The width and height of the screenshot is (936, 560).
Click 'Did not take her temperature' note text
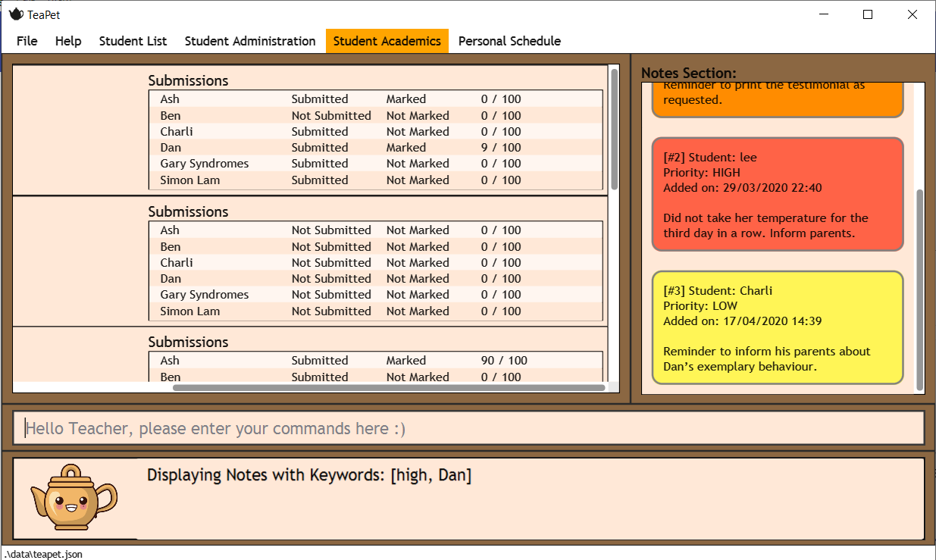click(x=765, y=226)
